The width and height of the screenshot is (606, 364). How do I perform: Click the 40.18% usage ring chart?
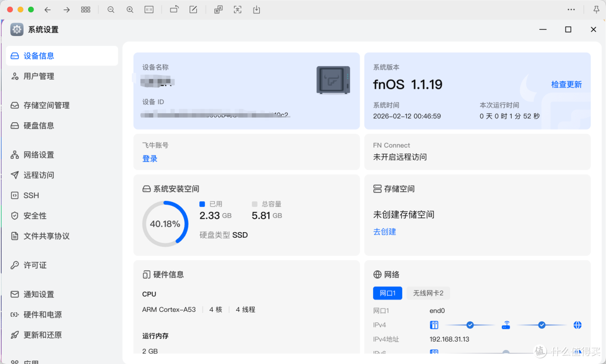coord(166,224)
